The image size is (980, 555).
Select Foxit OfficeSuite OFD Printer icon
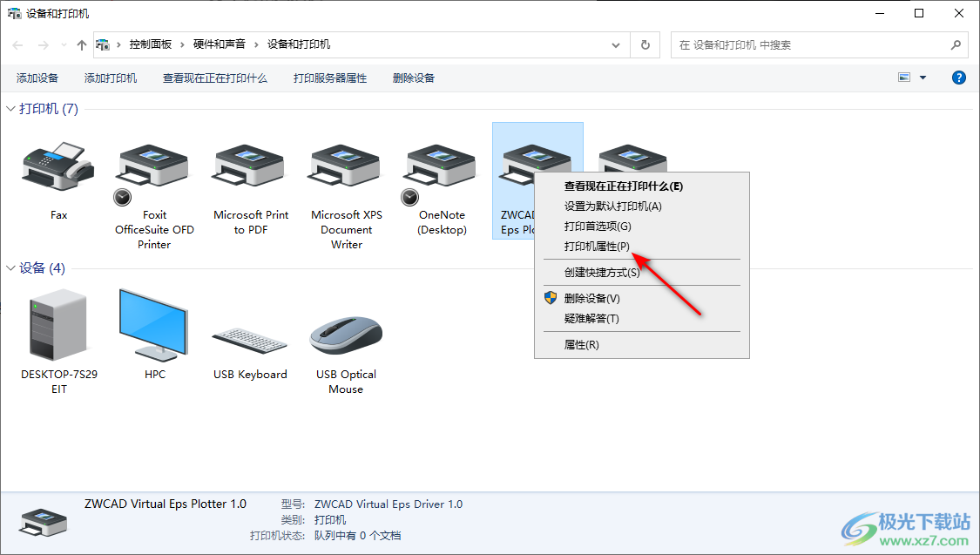153,167
